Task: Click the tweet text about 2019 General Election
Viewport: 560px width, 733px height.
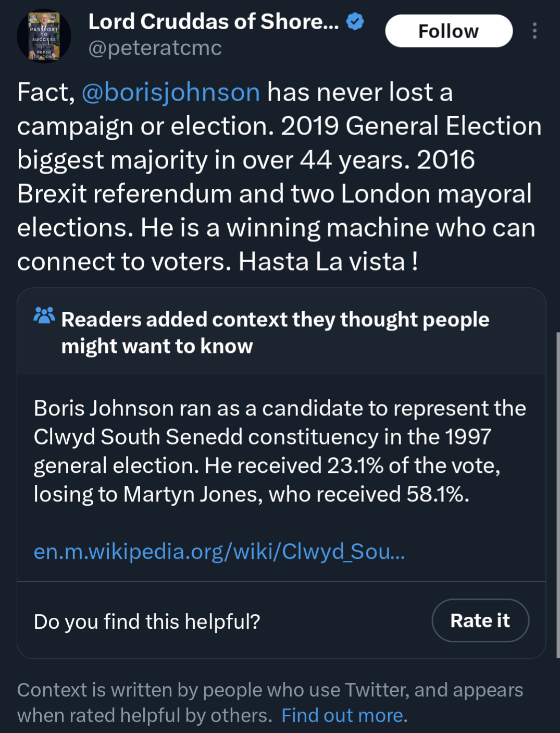Action: [x=280, y=143]
